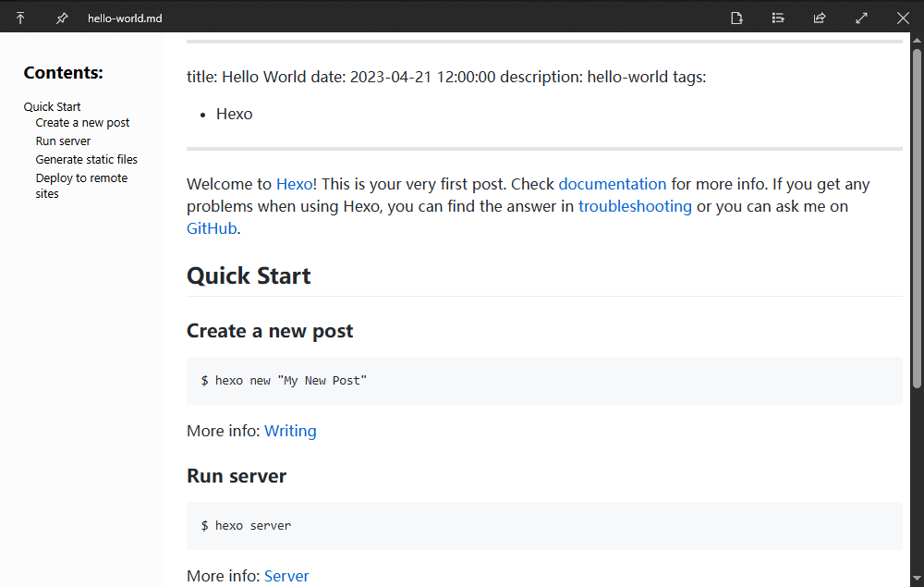Click the hexo new "My New Post" code block
The image size is (924, 587).
click(544, 381)
